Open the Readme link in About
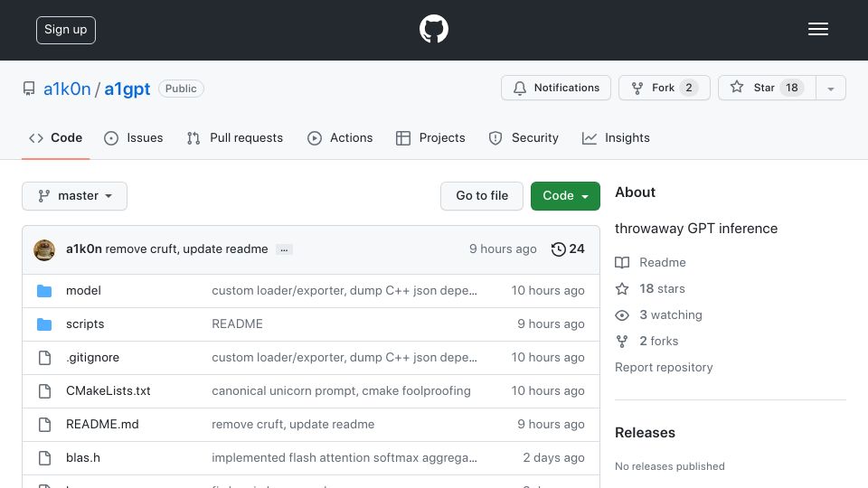This screenshot has width=868, height=488. pyautogui.click(x=662, y=262)
